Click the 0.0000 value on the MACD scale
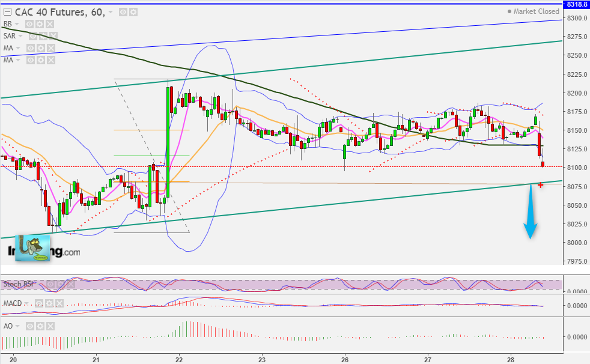 point(577,306)
